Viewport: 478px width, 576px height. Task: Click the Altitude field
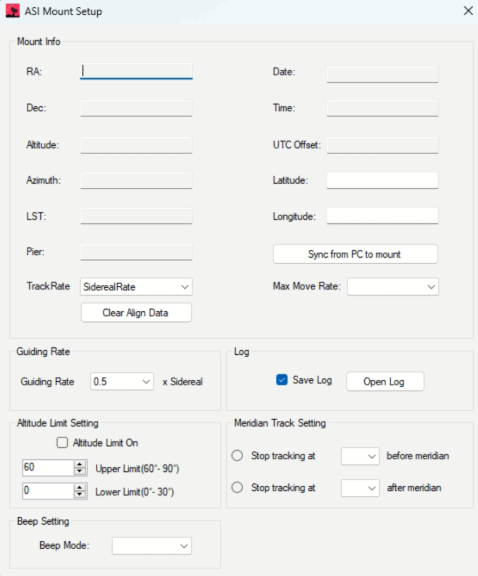pyautogui.click(x=136, y=145)
